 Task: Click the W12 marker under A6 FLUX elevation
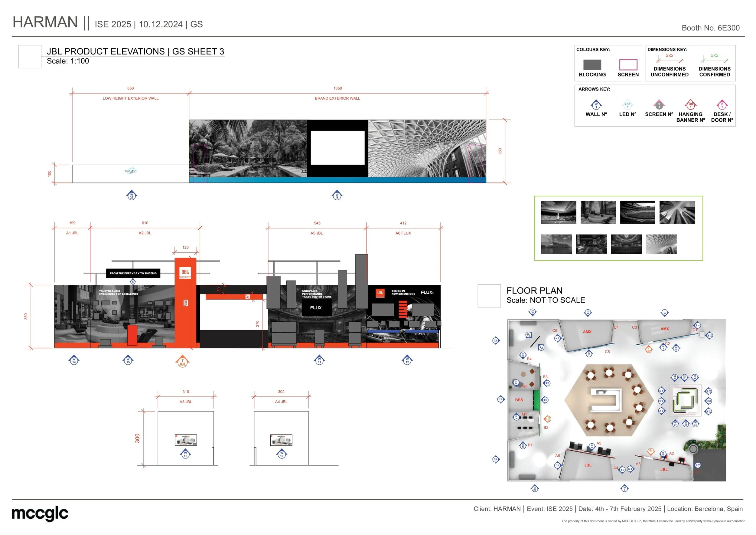407,360
